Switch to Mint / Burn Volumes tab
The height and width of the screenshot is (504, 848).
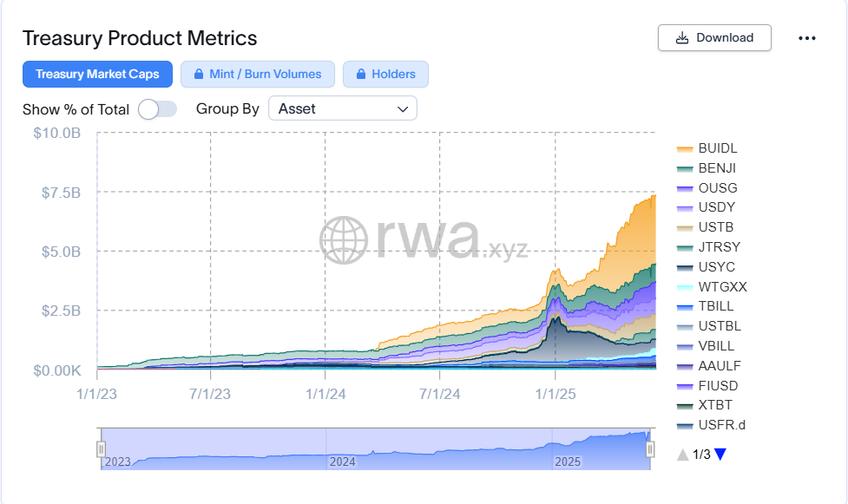(x=257, y=75)
